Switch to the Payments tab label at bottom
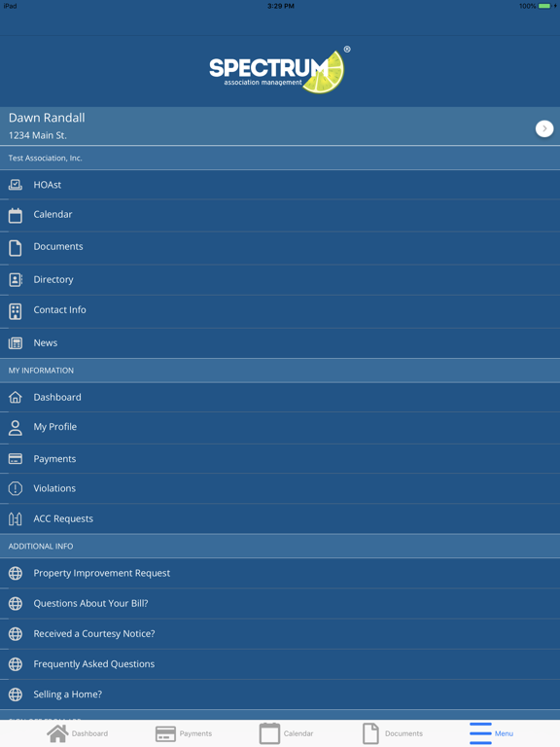Viewport: 560px width, 747px height. pos(195,733)
